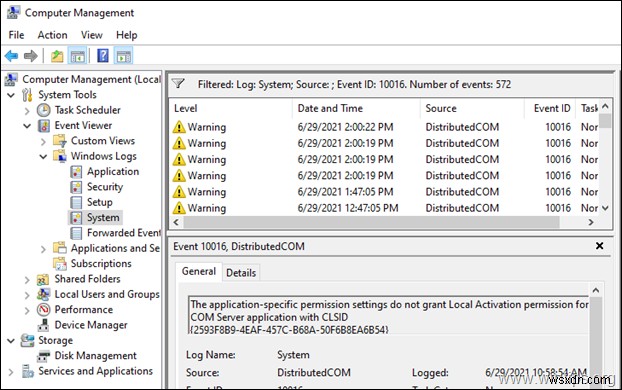Expand Applications and Services Logs node
The height and width of the screenshot is (390, 622).
[43, 249]
